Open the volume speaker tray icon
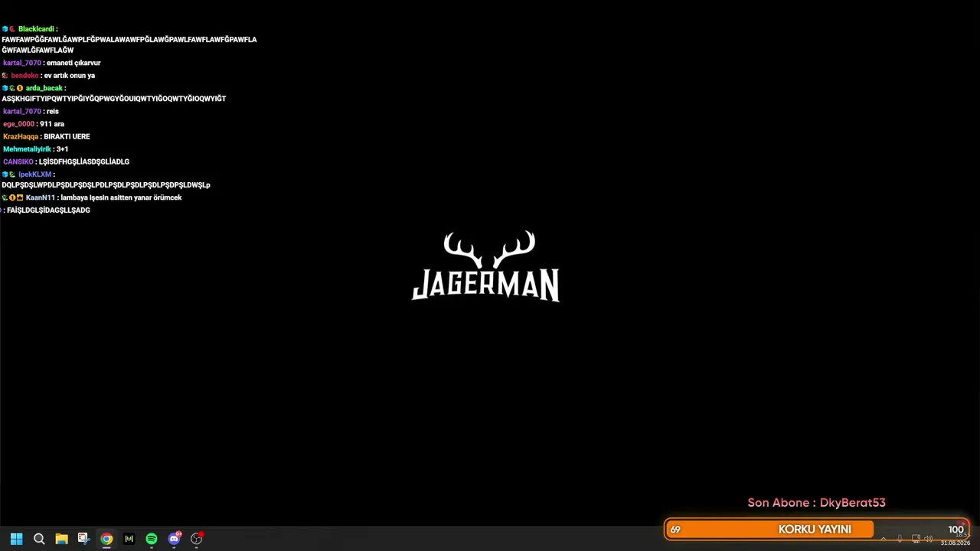The height and width of the screenshot is (551, 980). coord(929,539)
